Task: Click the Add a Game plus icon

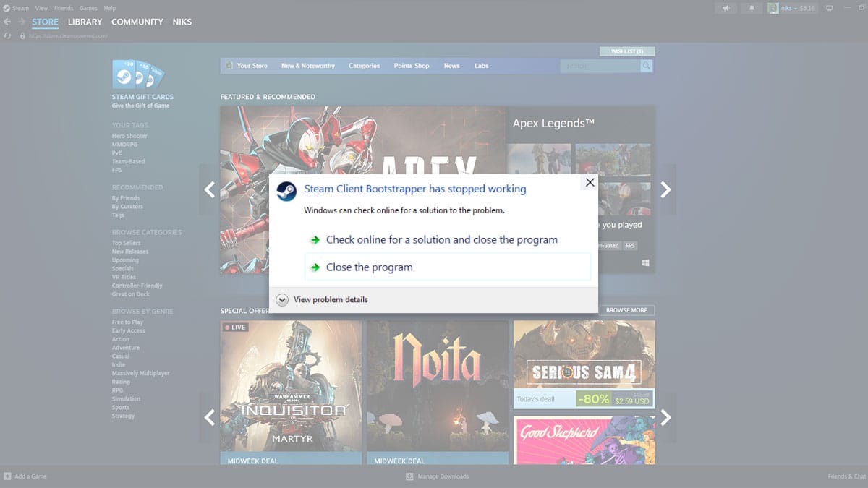Action: (x=7, y=476)
